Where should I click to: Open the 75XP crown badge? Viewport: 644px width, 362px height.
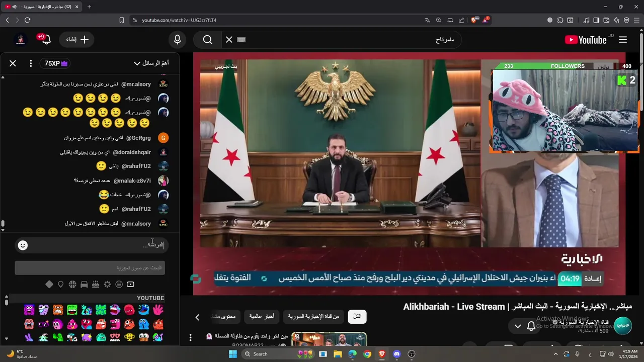tap(55, 63)
